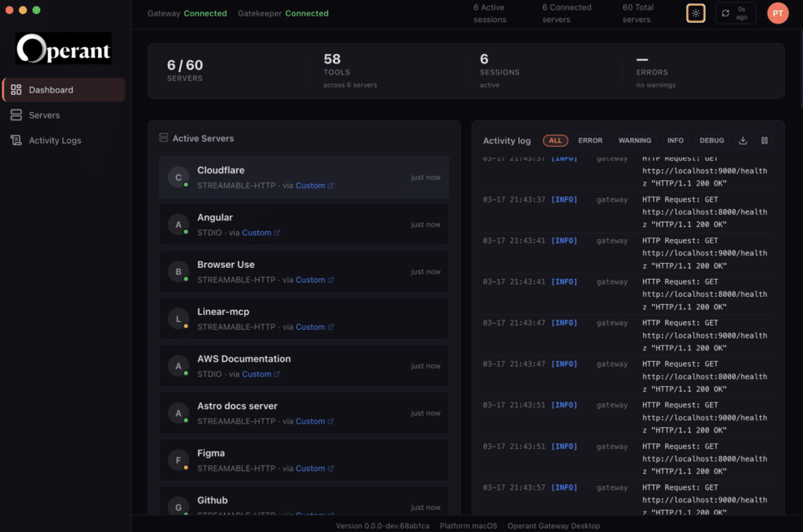Select the Figma server row
Image resolution: width=803 pixels, height=532 pixels.
click(x=303, y=461)
